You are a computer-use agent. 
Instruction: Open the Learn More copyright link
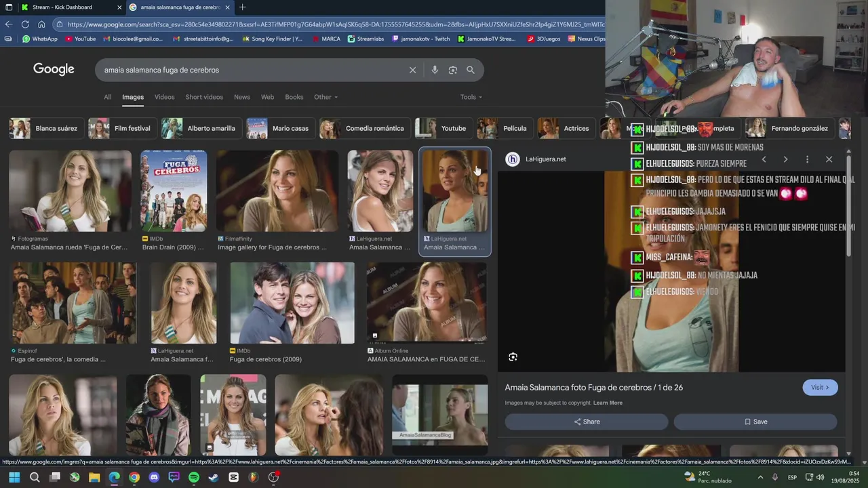608,403
